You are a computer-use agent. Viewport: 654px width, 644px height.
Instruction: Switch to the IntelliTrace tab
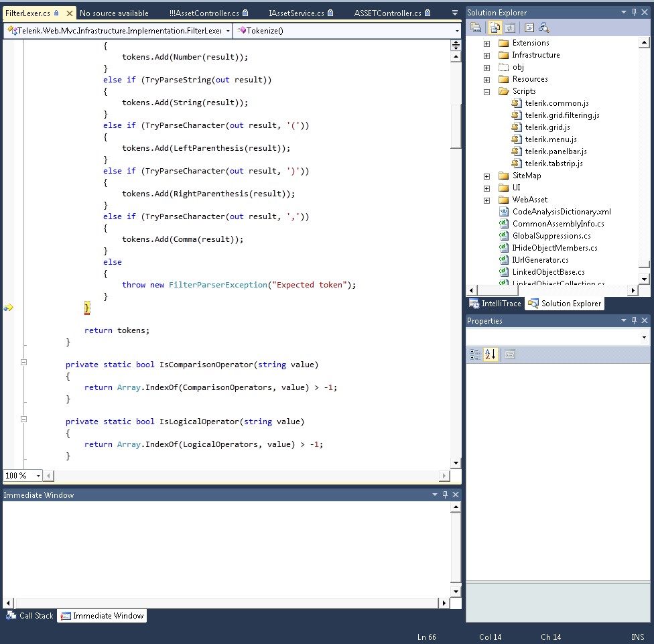point(495,303)
